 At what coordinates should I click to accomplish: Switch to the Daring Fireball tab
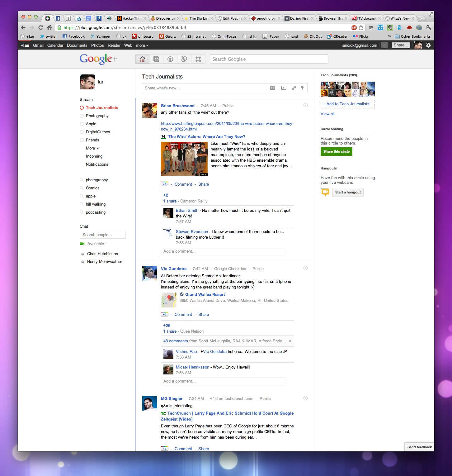(x=299, y=18)
